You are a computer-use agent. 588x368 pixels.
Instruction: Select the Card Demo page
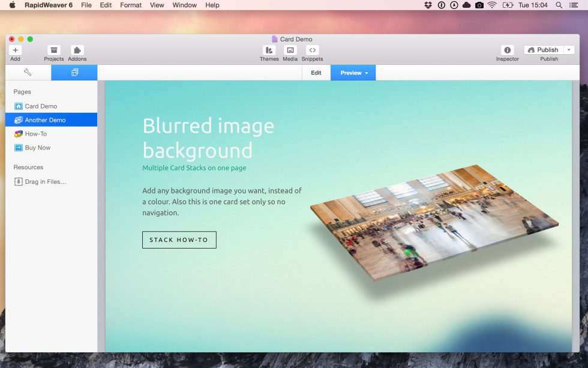pos(52,106)
